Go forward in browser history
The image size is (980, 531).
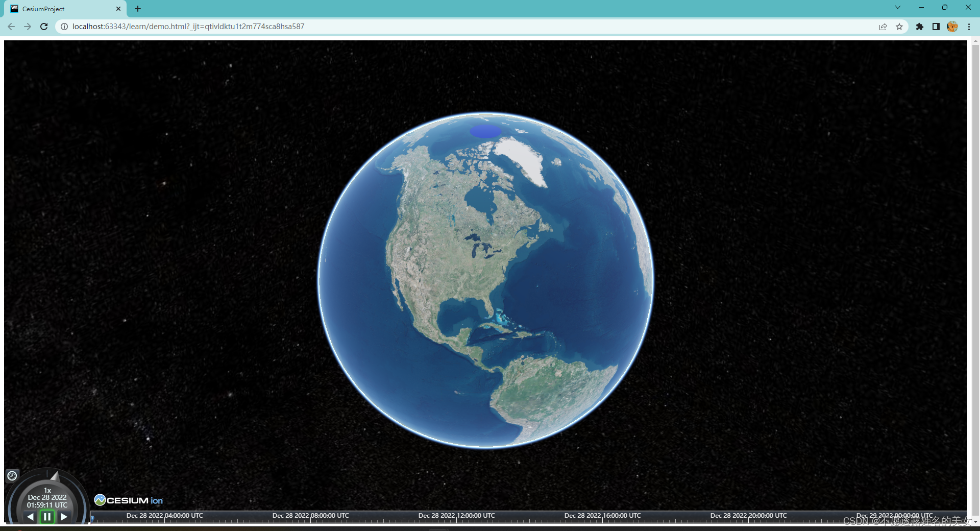(28, 27)
